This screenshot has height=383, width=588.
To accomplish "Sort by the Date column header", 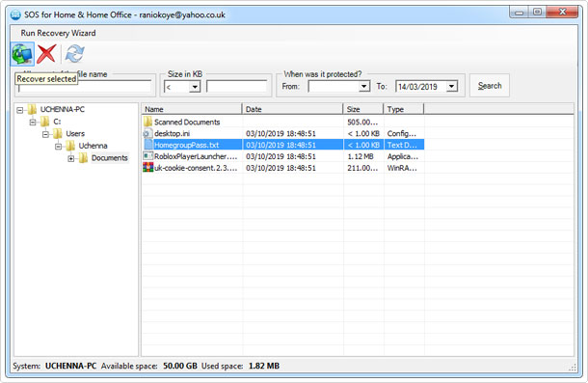I will (x=292, y=109).
